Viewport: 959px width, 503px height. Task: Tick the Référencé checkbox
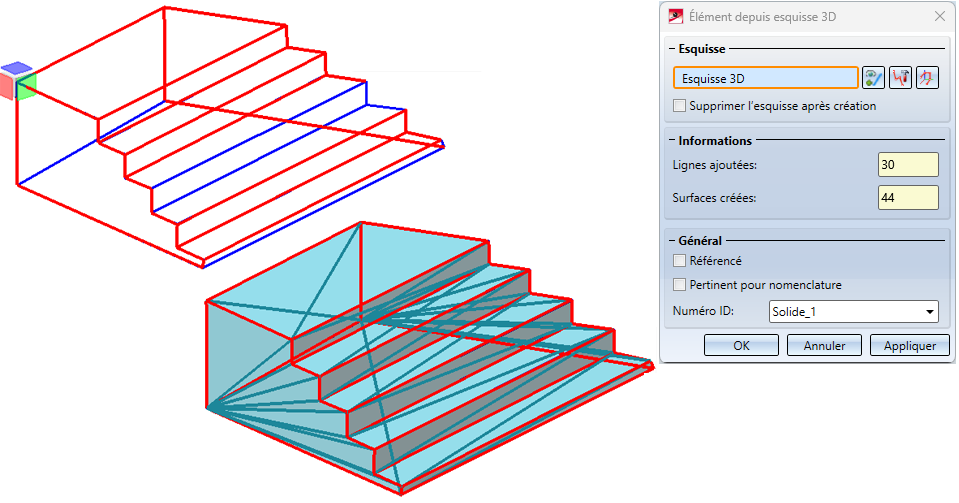click(679, 261)
